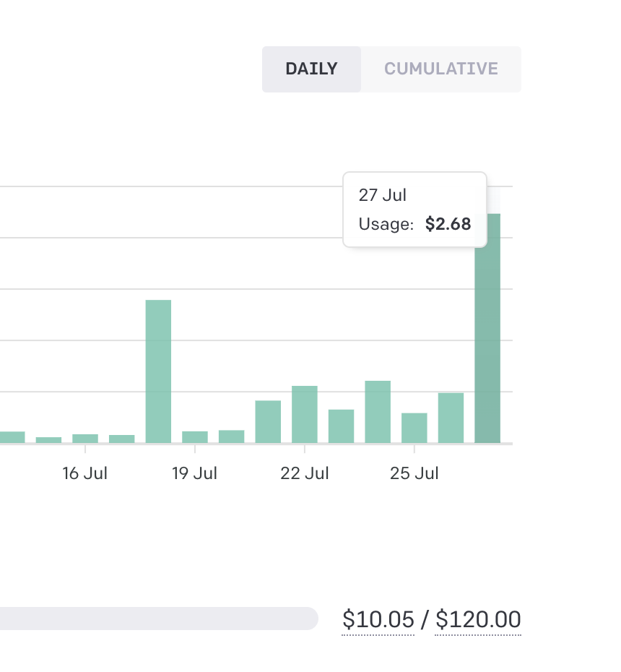Click the small 15 Jul usage bar
This screenshot has width=621, height=672.
point(48,439)
